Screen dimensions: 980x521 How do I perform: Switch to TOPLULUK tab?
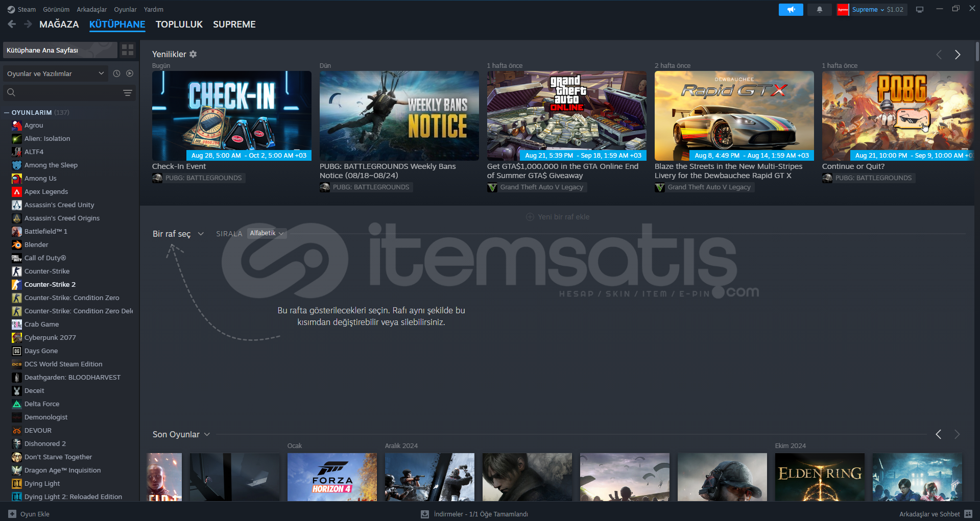pos(179,24)
